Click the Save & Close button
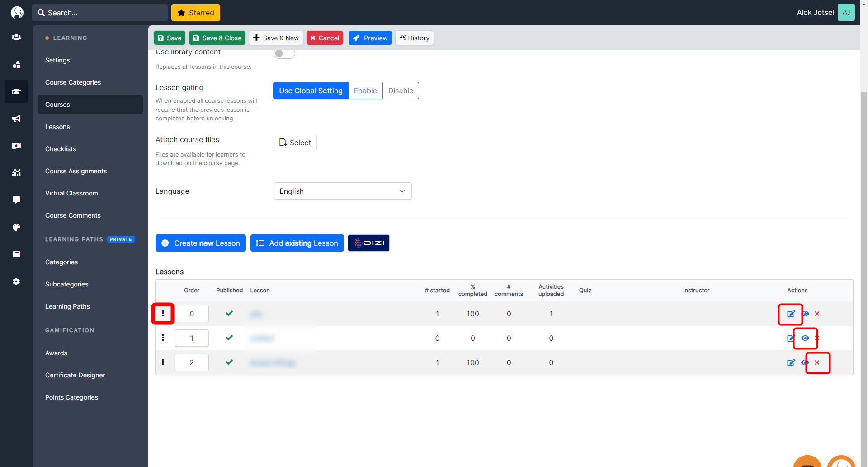Viewport: 868px width, 467px height. 217,38
